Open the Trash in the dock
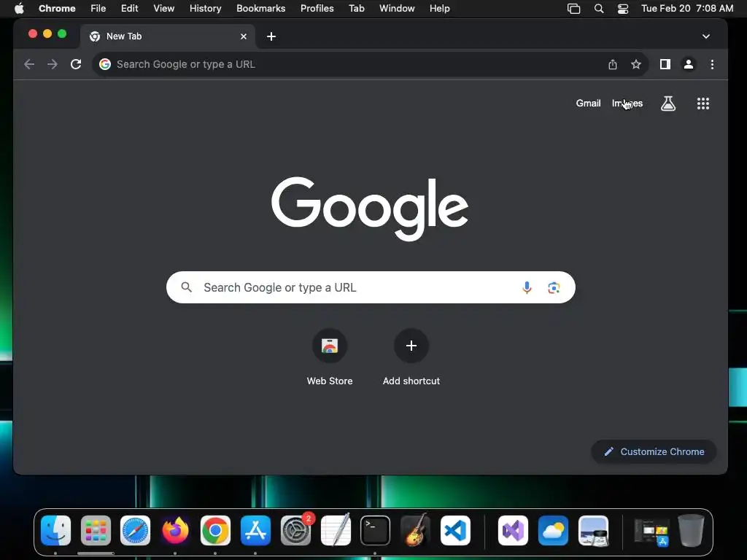This screenshot has width=747, height=560. pos(692,531)
